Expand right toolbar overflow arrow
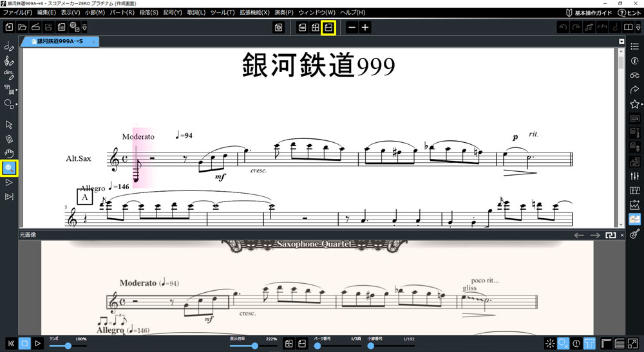644x352 pixels. [x=638, y=28]
